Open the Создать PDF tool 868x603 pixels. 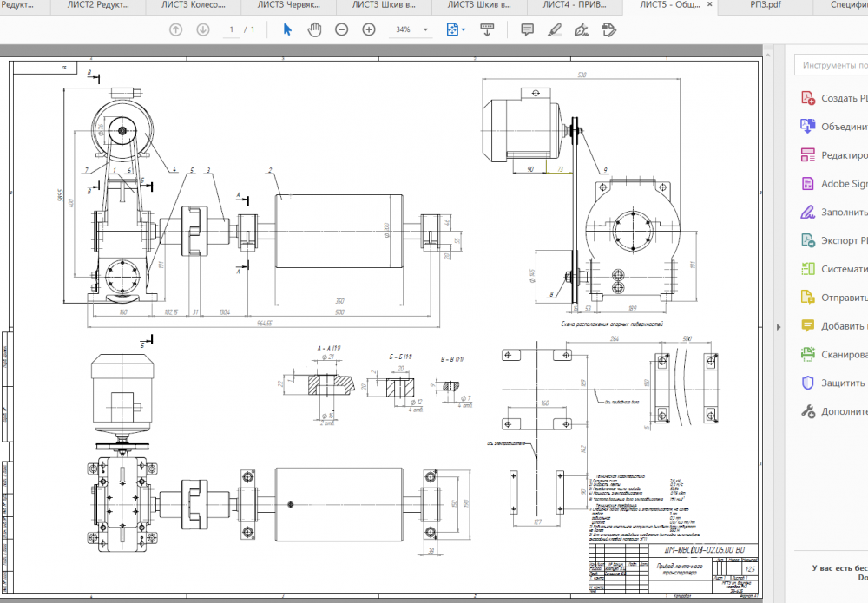pyautogui.click(x=834, y=98)
